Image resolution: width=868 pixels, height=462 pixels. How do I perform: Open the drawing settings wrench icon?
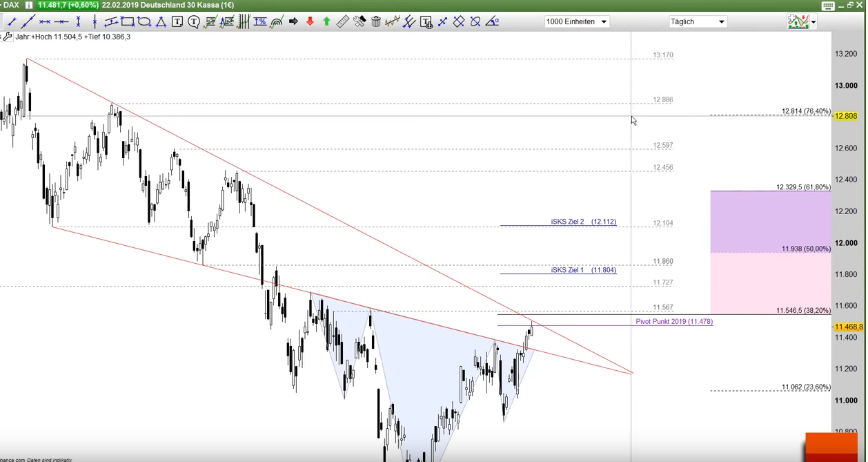(x=359, y=21)
